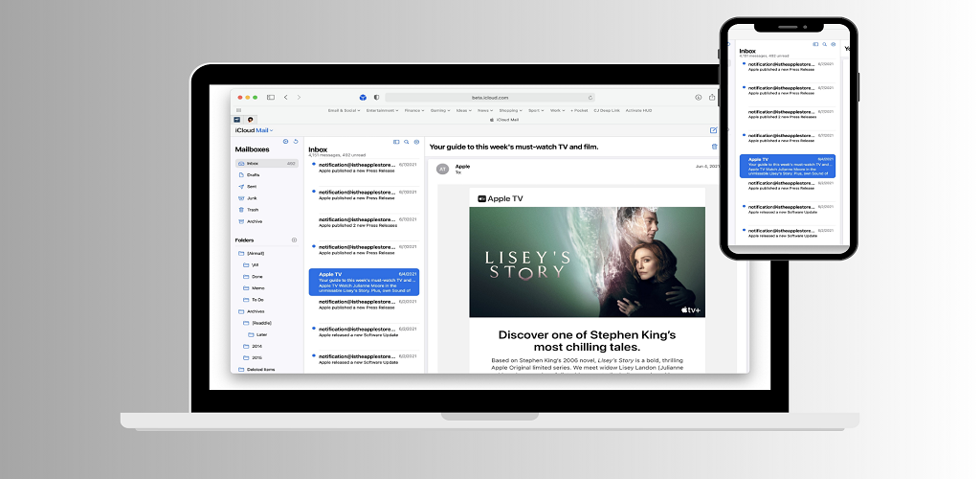Click the blue cube extension icon
The height and width of the screenshot is (479, 980).
(363, 98)
